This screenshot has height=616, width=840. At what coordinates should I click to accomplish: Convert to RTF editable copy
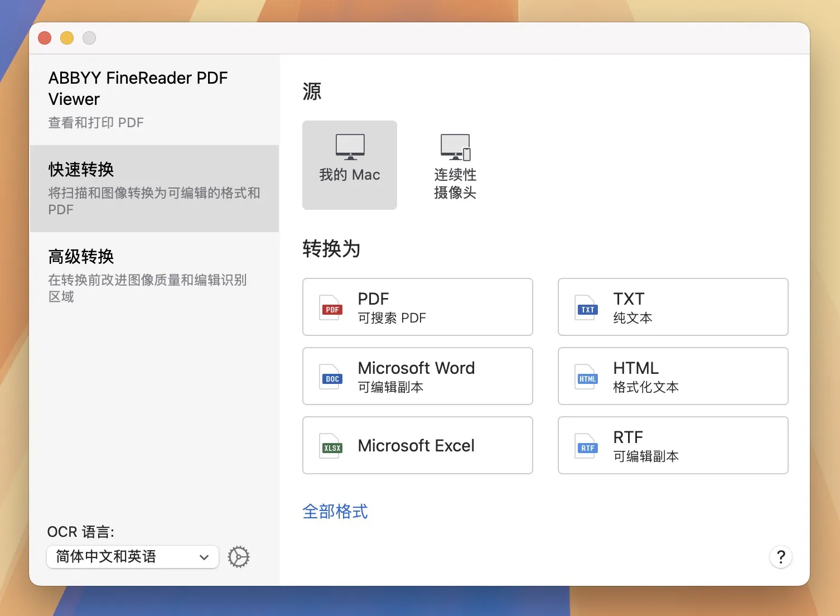(x=673, y=445)
